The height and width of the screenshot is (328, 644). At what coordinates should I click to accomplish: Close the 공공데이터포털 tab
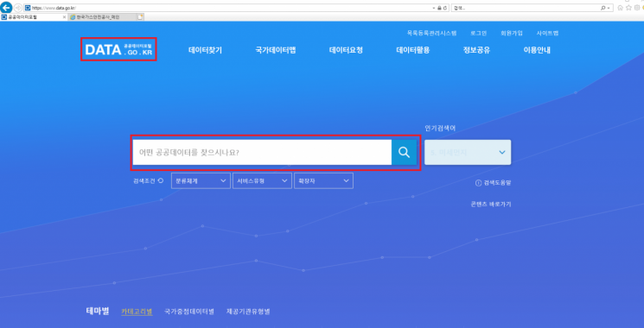64,17
